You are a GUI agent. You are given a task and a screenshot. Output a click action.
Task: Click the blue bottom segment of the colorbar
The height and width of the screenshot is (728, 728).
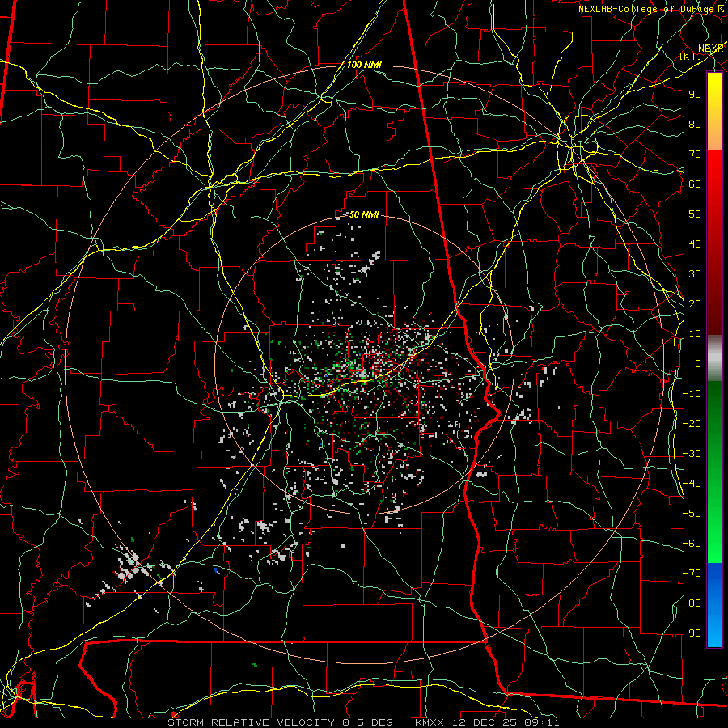pyautogui.click(x=714, y=605)
